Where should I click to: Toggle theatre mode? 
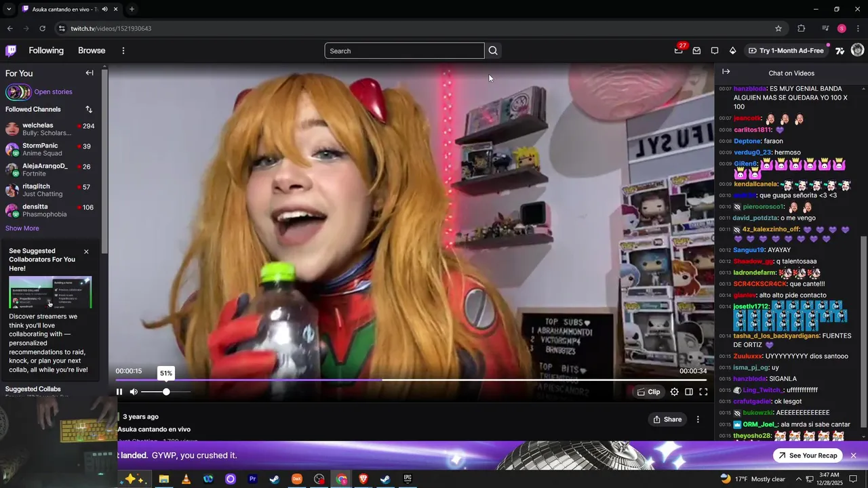[689, 392]
